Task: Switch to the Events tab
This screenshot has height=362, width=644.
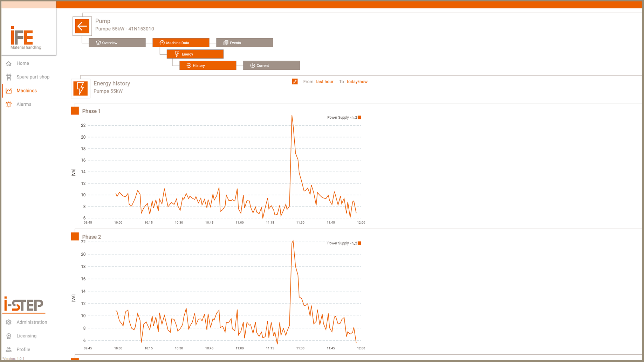Action: 245,43
